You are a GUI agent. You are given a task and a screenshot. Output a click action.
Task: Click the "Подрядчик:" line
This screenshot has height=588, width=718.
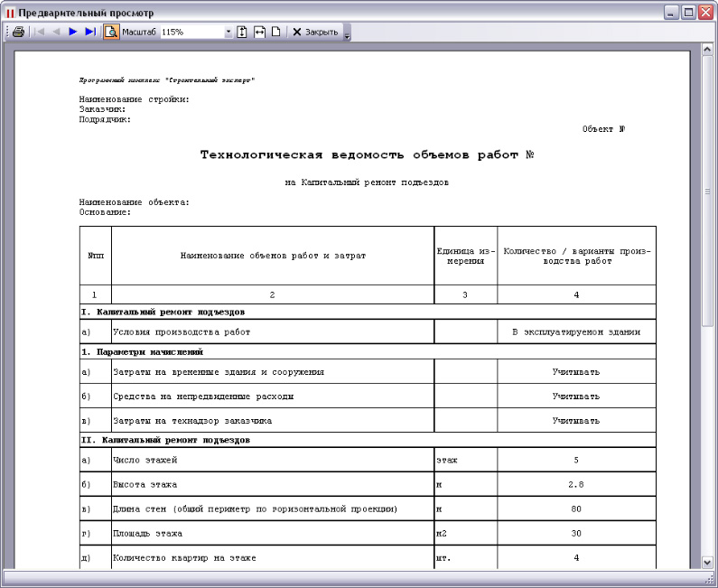click(x=105, y=119)
